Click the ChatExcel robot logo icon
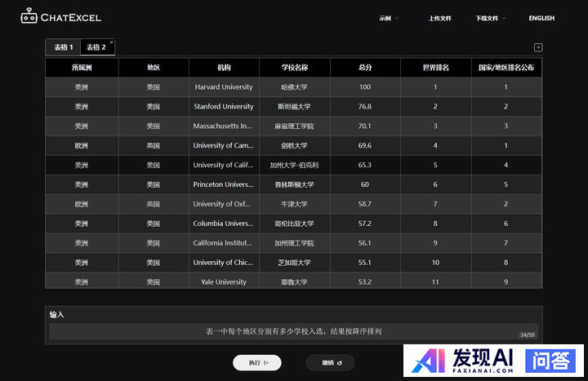This screenshot has width=588, height=381. [x=29, y=16]
